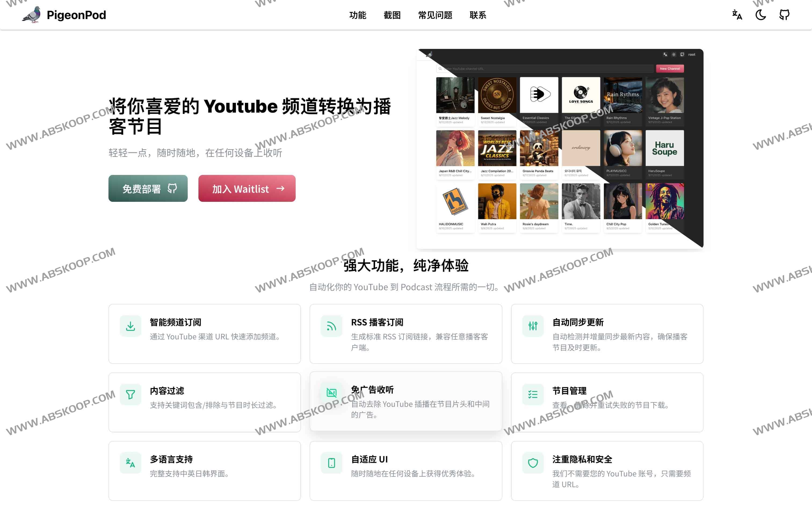Select 联系 in the top navigation
Image resolution: width=812 pixels, height=517 pixels.
tap(477, 15)
